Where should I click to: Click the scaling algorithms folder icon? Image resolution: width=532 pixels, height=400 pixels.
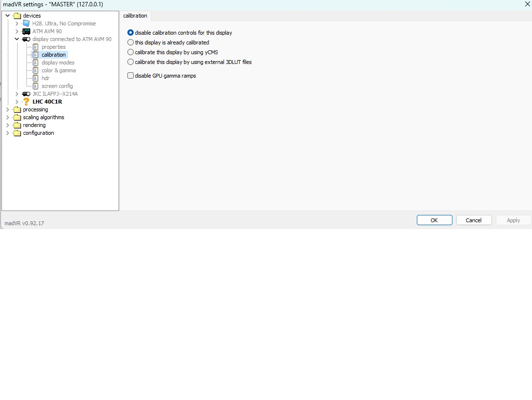tap(17, 117)
